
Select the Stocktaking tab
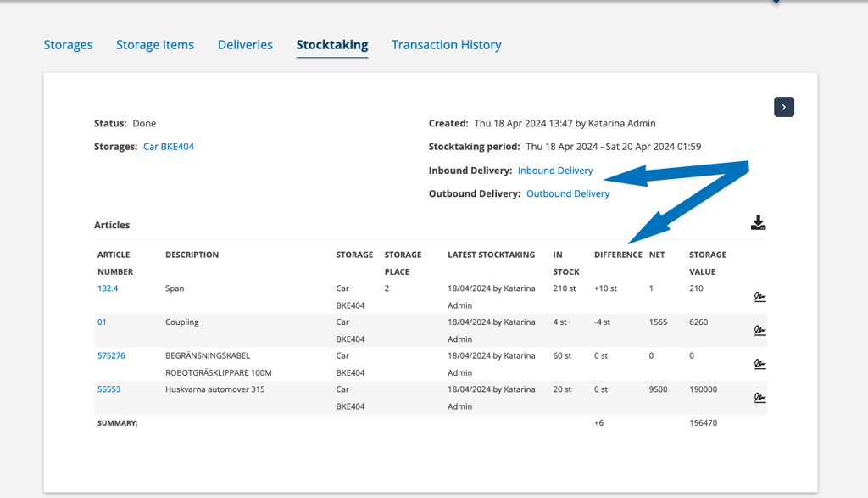pos(332,45)
